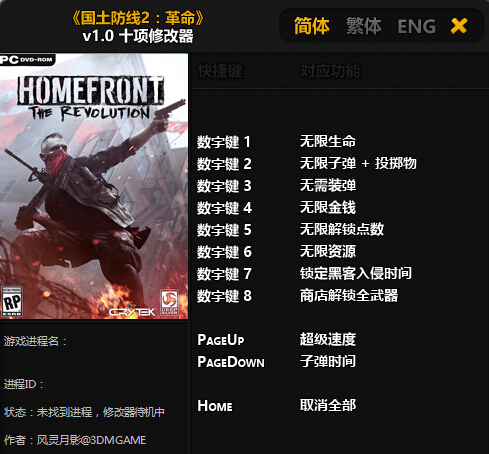This screenshot has height=454, width=489.
Task: Toggle 无限生命 cheat option
Action: point(328,141)
